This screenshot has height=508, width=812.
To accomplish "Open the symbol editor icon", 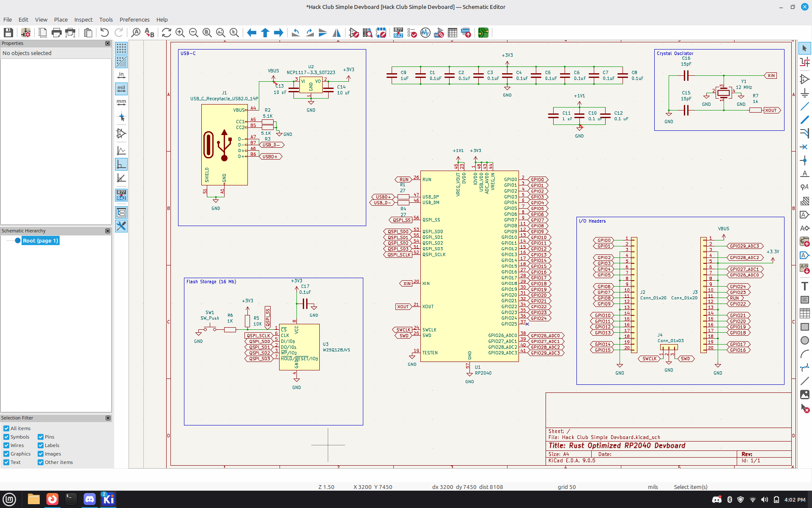I will click(x=354, y=33).
